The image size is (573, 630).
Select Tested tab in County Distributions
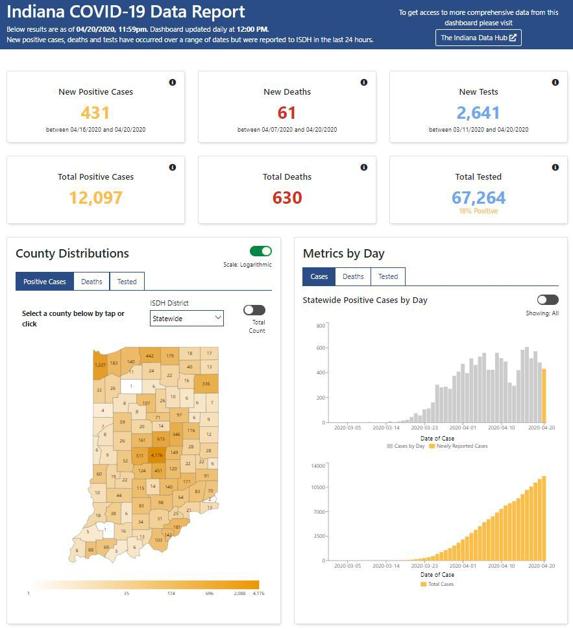(x=127, y=282)
